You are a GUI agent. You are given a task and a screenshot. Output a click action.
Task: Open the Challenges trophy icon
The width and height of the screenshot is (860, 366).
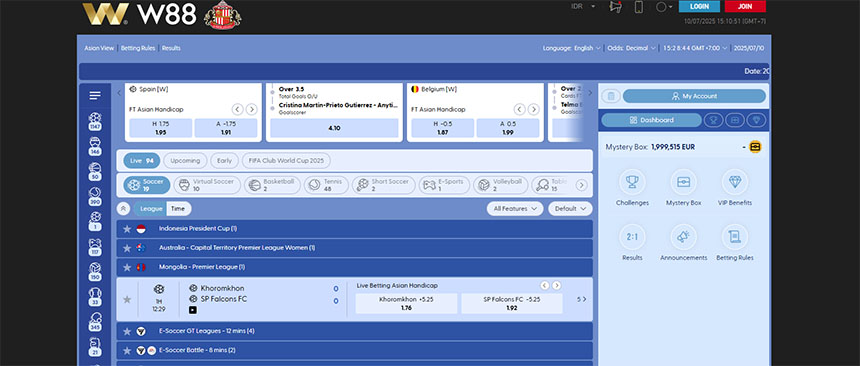coord(632,182)
